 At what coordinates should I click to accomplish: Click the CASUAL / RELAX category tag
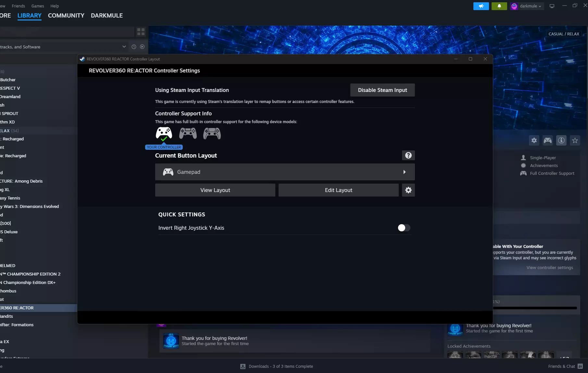(564, 34)
